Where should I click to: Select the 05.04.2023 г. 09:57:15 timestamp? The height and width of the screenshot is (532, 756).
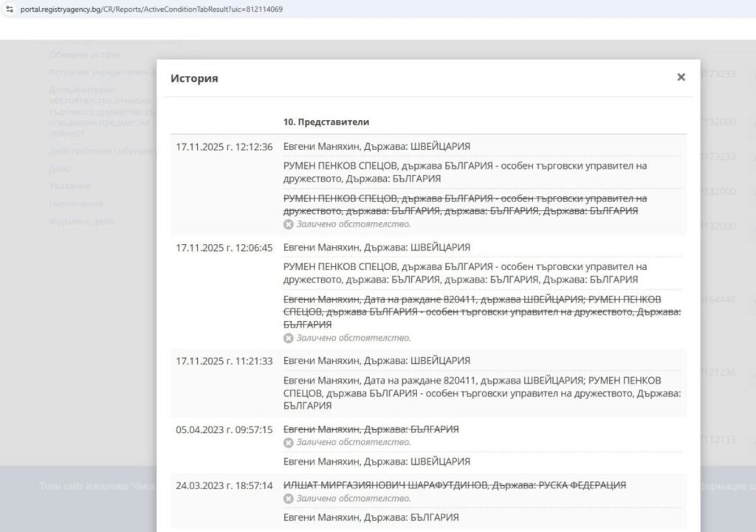coord(224,429)
